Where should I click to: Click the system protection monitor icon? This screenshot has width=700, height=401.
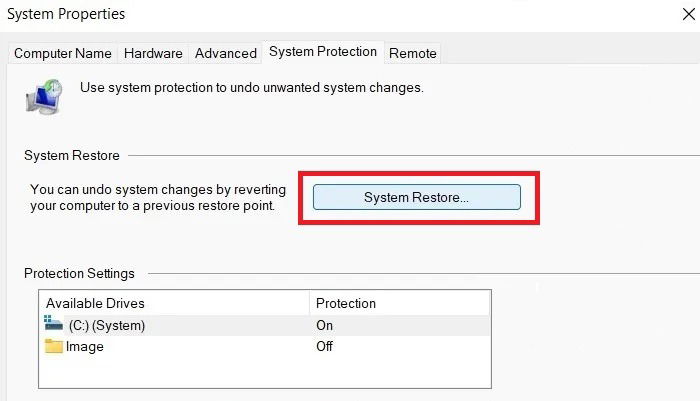pyautogui.click(x=44, y=97)
